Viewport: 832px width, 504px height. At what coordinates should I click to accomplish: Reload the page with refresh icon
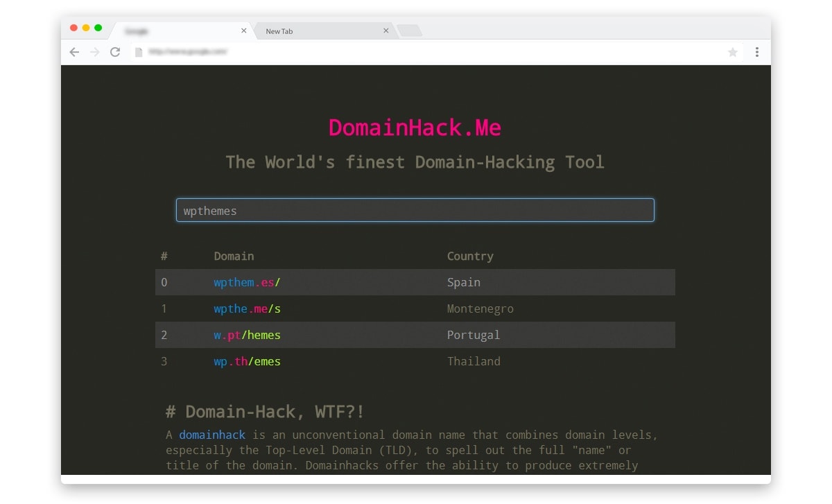point(115,52)
